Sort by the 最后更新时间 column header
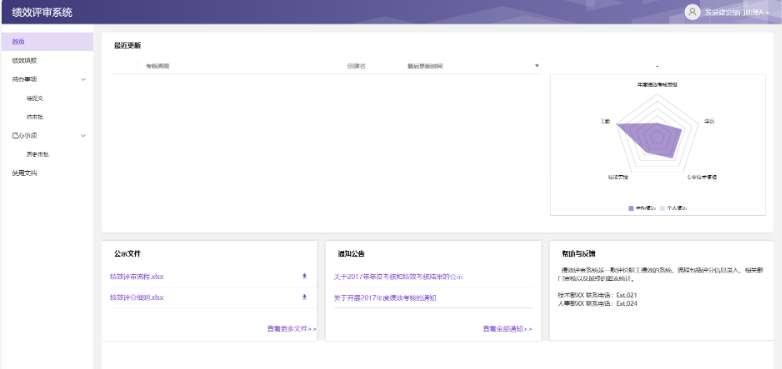 click(425, 66)
